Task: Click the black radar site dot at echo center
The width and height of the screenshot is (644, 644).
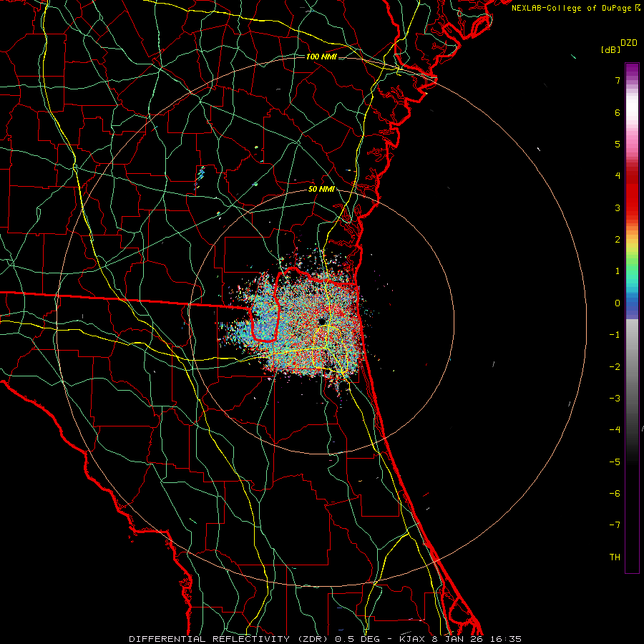Action: point(322,321)
